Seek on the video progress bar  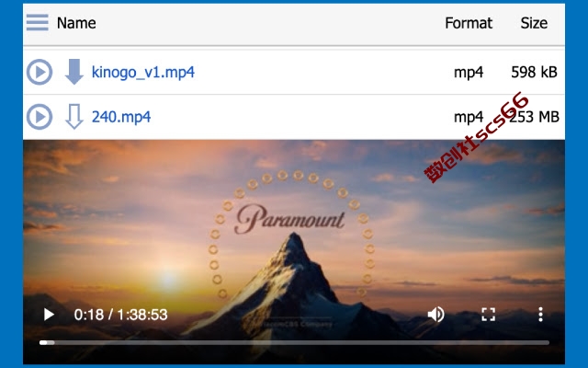[294, 342]
